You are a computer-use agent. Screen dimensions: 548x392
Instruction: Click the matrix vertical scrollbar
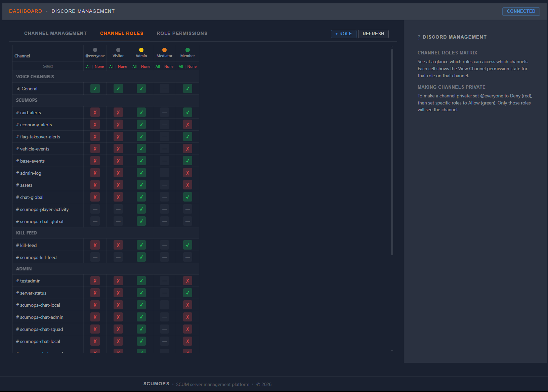click(392, 152)
